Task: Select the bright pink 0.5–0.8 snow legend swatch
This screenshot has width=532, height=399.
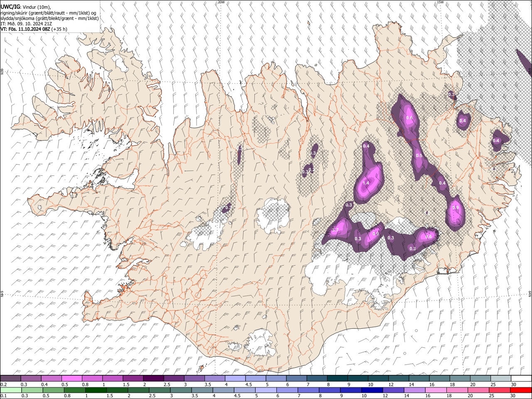Action: point(72,378)
